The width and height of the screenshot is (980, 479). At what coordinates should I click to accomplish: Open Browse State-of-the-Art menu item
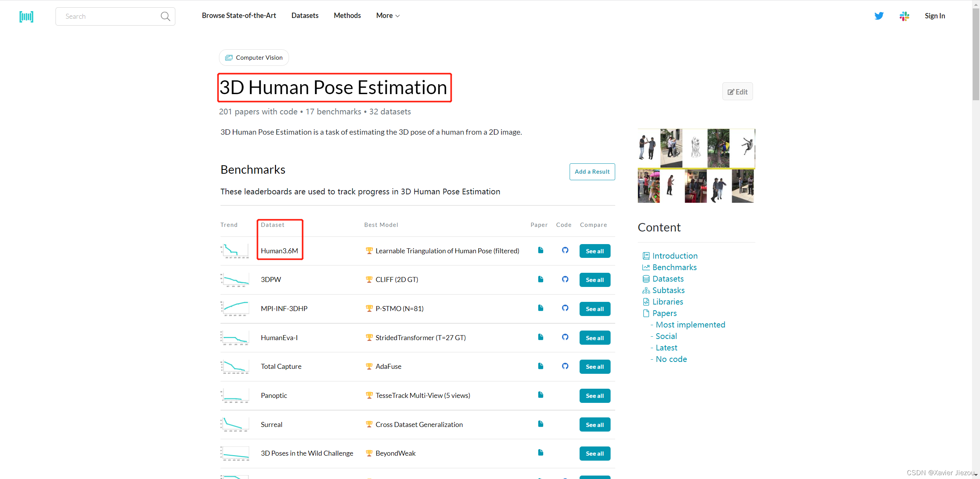point(239,16)
